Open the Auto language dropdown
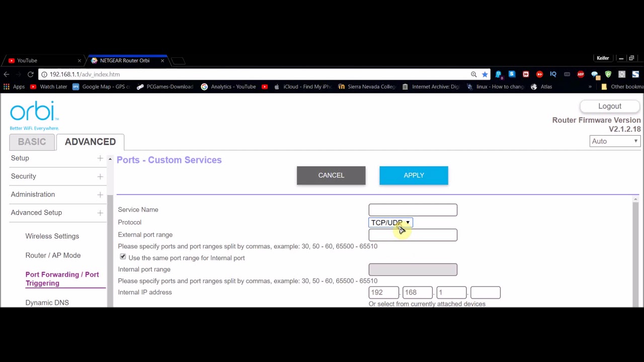Screen dimensions: 644x362 [615, 141]
